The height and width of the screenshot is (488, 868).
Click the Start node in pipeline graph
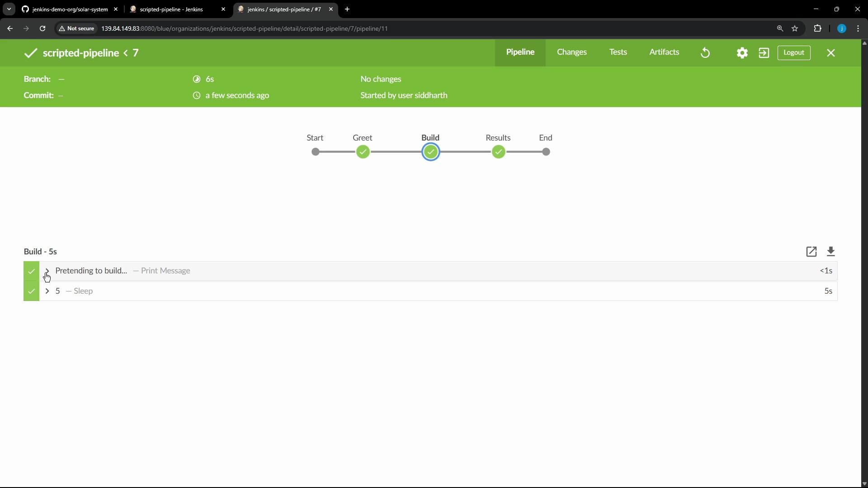click(316, 152)
